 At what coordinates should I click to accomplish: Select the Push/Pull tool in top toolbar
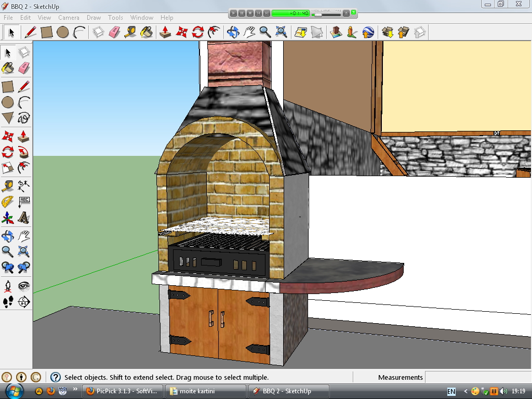pyautogui.click(x=165, y=32)
